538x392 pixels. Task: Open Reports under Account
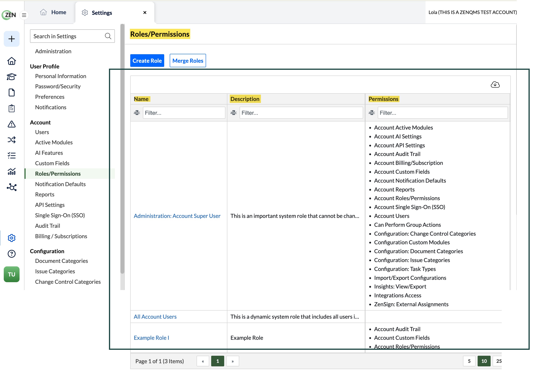(x=45, y=195)
